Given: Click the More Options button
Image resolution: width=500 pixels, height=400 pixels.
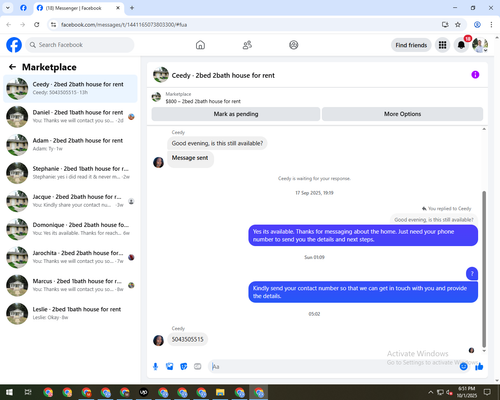Looking at the screenshot, I should 402,114.
